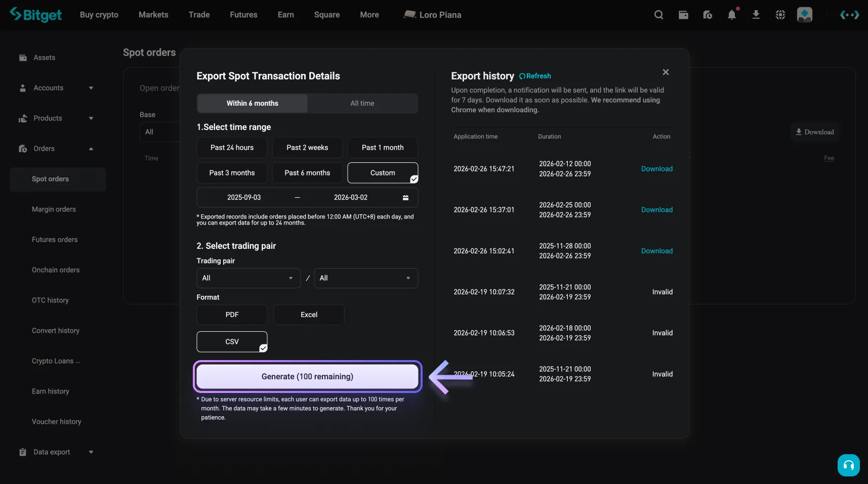Select Past 3 months time range

coord(232,173)
